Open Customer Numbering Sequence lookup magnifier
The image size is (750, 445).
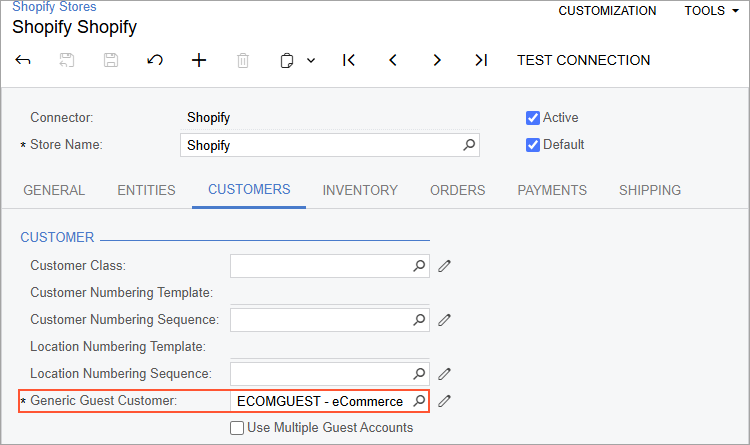[x=419, y=320]
